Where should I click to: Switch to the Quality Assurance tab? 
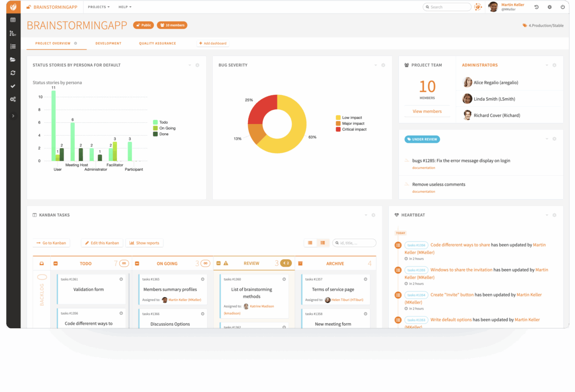tap(158, 43)
